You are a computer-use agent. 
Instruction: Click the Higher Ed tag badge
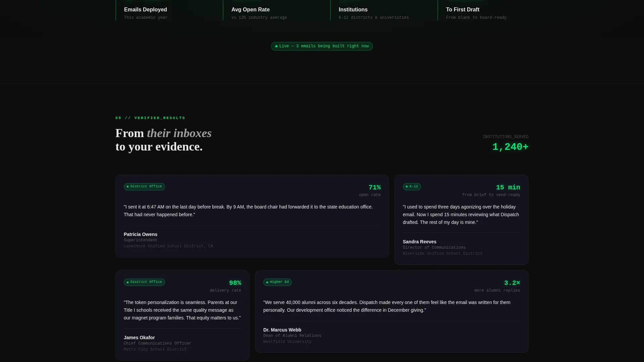(277, 282)
